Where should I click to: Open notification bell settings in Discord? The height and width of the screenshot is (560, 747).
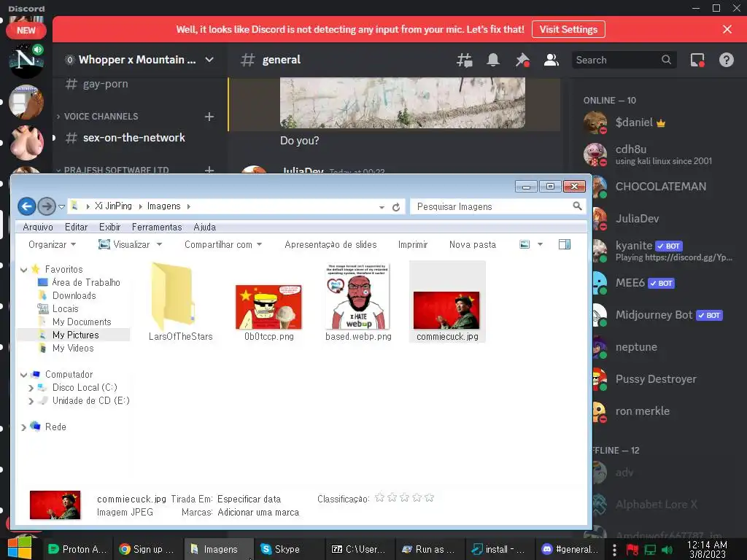point(493,60)
